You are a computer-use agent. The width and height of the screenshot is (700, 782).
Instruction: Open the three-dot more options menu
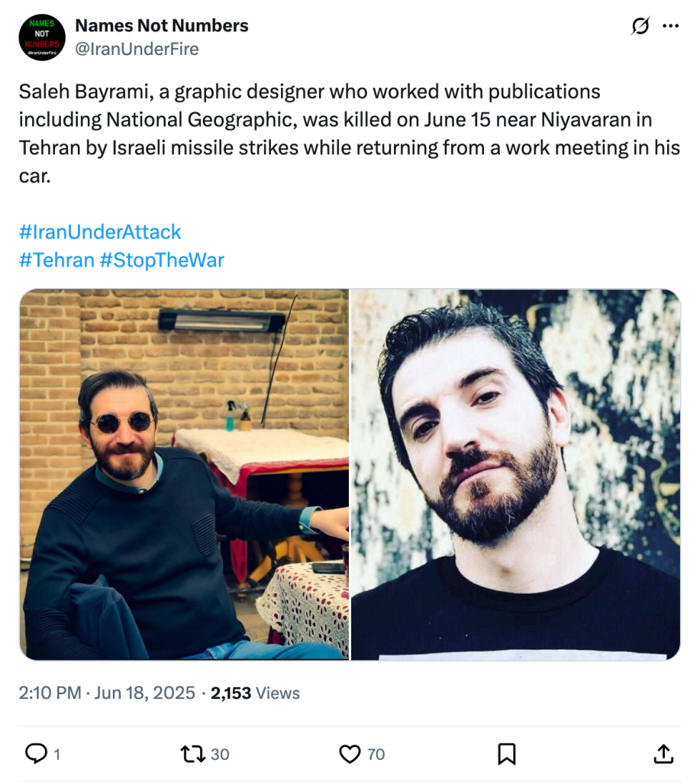[x=670, y=26]
